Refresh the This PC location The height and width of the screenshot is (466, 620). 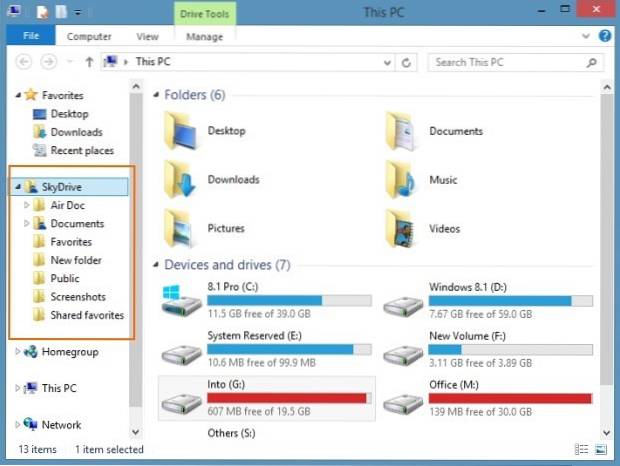click(406, 62)
